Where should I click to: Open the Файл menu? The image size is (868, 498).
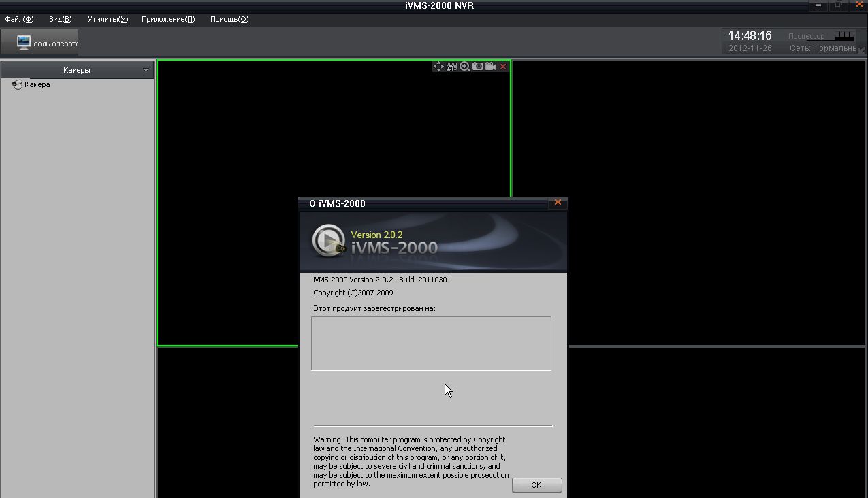(19, 19)
